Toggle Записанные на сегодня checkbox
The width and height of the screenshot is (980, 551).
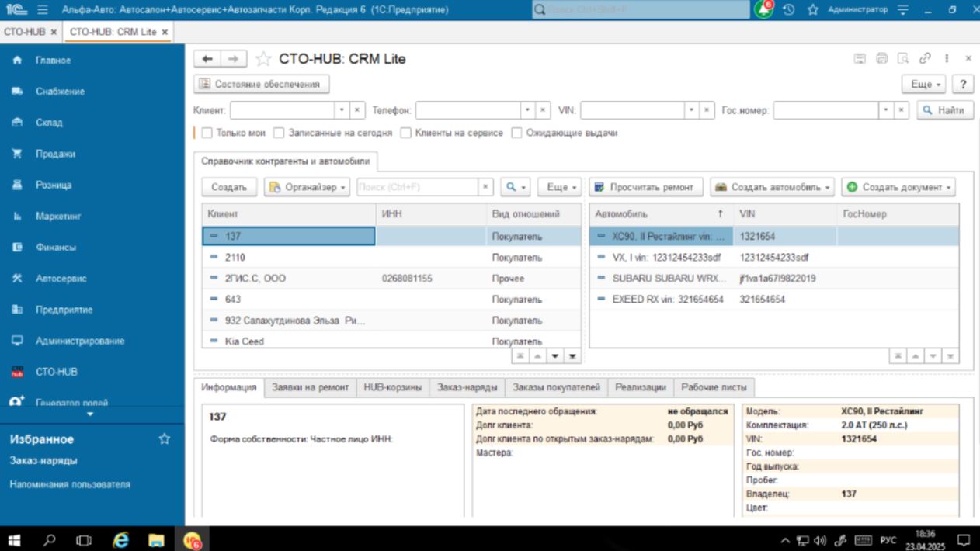pos(279,133)
